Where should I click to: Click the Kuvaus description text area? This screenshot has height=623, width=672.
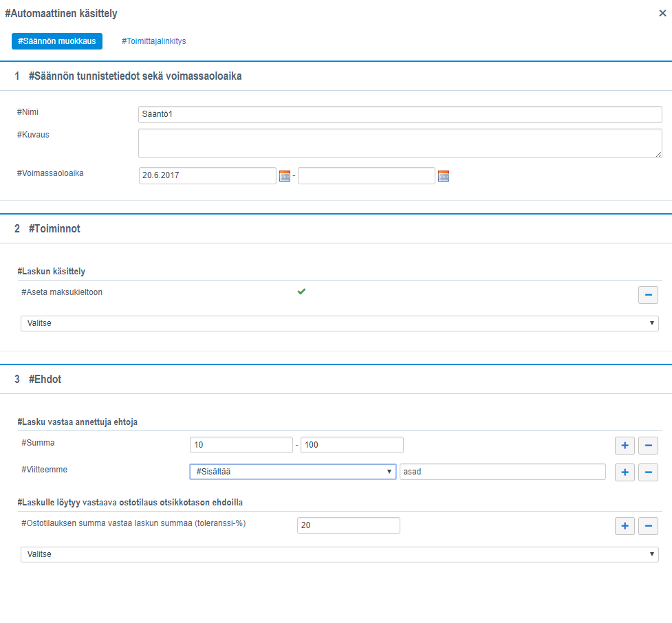[x=400, y=143]
